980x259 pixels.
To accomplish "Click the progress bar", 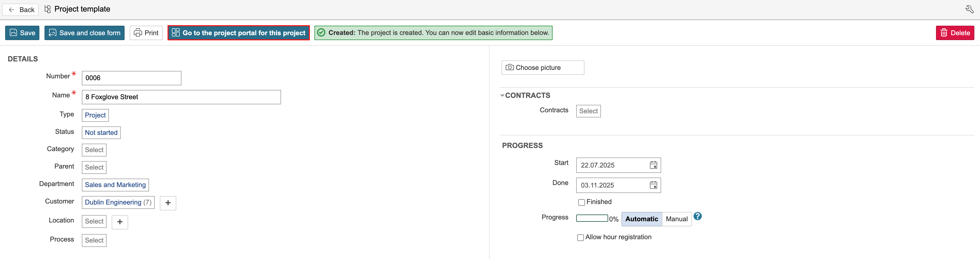I will (x=592, y=218).
